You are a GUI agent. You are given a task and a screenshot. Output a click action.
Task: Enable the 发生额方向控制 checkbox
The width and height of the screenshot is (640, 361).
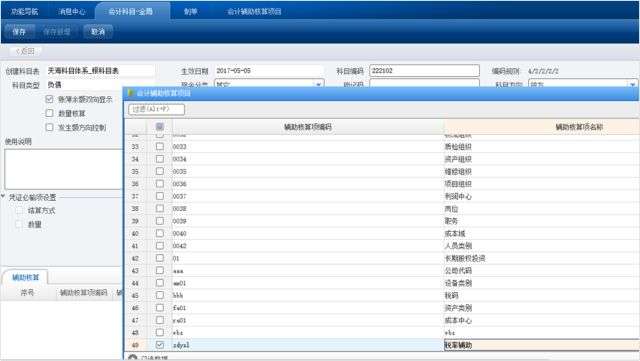[x=49, y=127]
